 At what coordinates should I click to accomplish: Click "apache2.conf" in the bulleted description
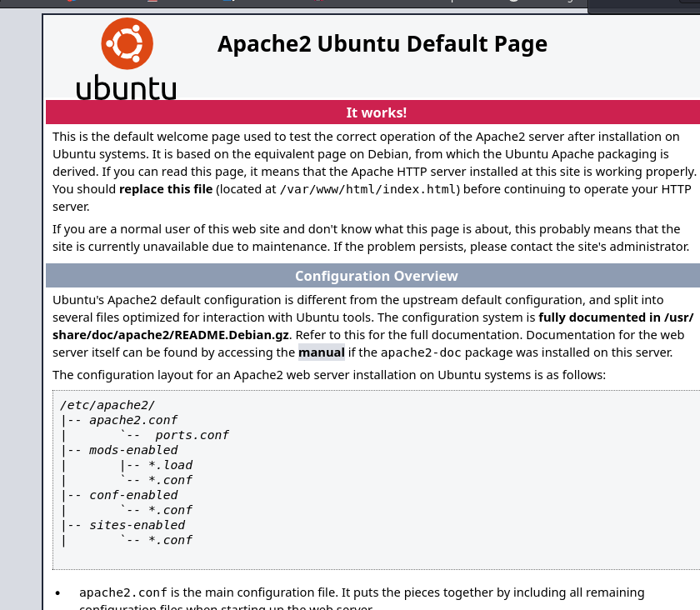[x=123, y=592]
